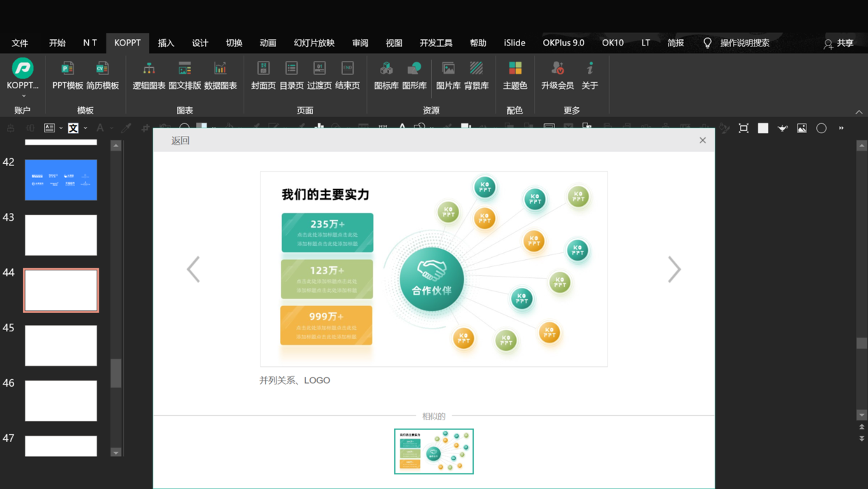Open the 背景库 background library
Image resolution: width=868 pixels, height=489 pixels.
476,75
